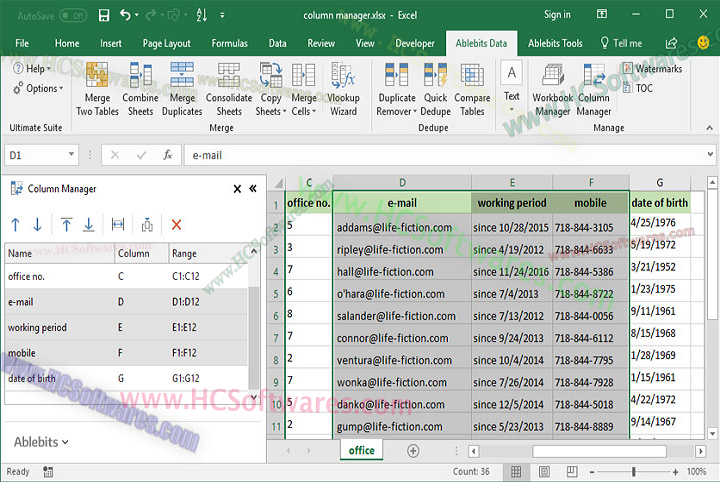Click the Tell me search box
This screenshot has height=484, width=720.
pyautogui.click(x=622, y=44)
